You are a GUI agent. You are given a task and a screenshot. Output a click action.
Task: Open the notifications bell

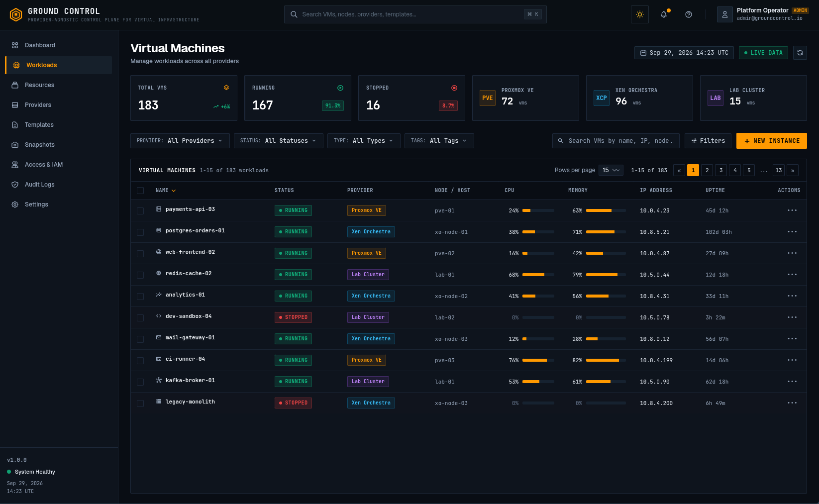coord(664,14)
